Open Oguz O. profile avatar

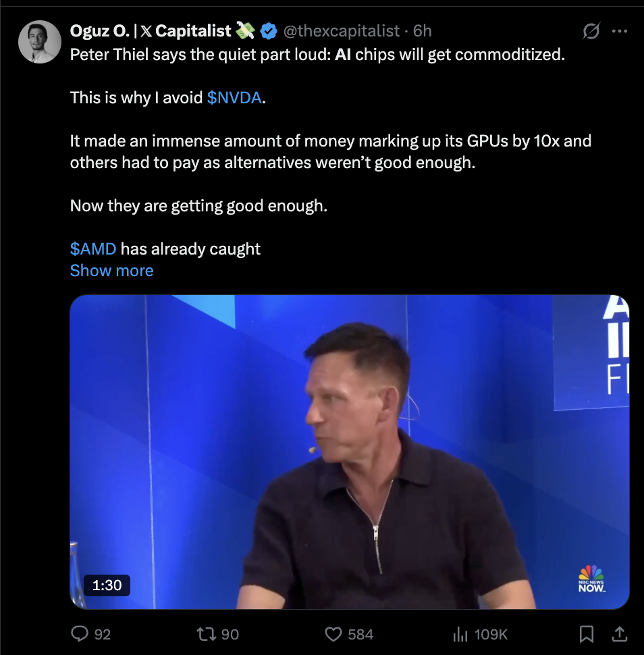point(40,42)
